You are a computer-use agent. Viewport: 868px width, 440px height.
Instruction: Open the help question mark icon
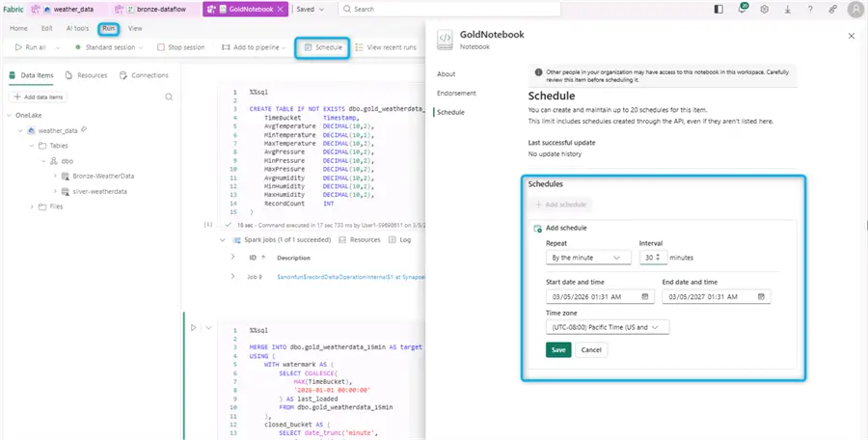810,9
